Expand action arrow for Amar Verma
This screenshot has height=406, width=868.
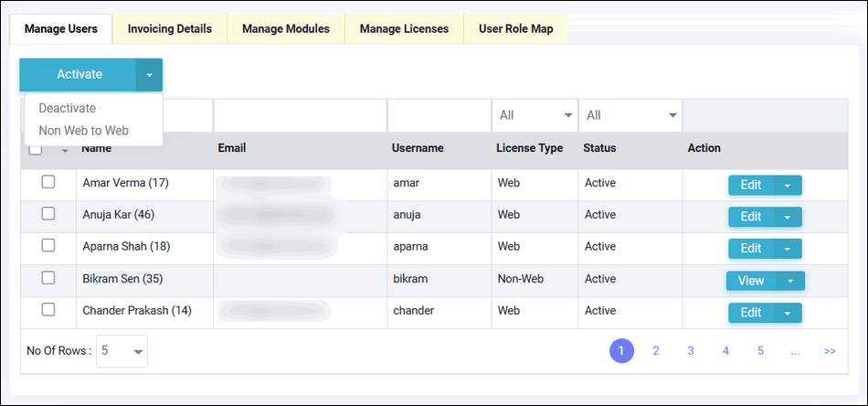coord(788,186)
